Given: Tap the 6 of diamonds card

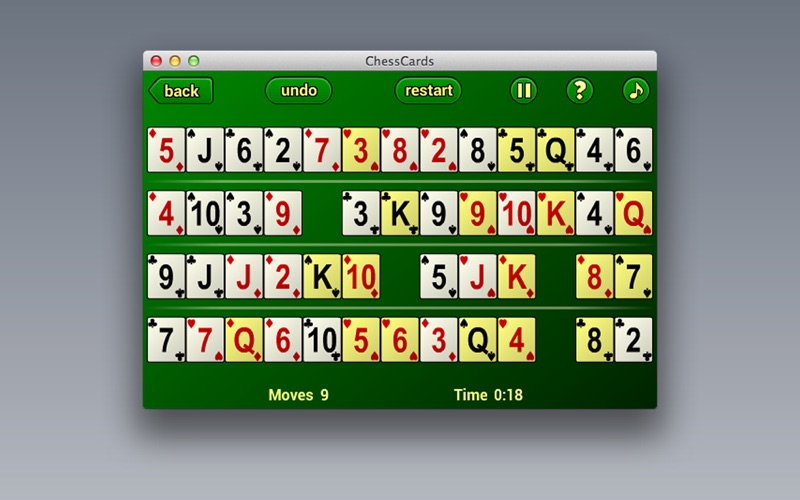Looking at the screenshot, I should (283, 340).
